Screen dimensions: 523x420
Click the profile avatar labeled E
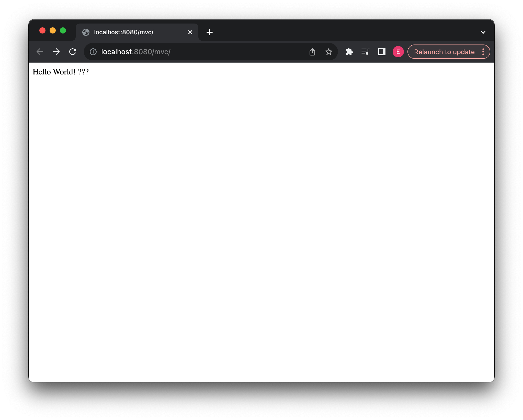[398, 52]
